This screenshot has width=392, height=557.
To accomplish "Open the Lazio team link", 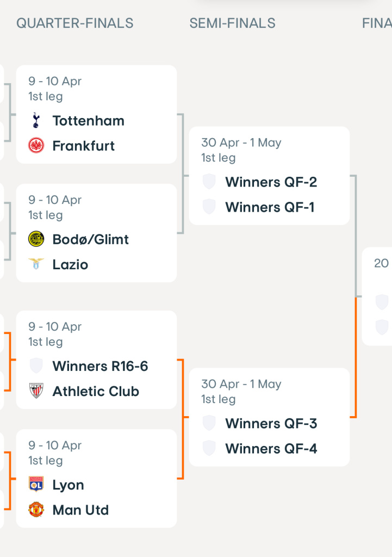I will click(x=70, y=264).
